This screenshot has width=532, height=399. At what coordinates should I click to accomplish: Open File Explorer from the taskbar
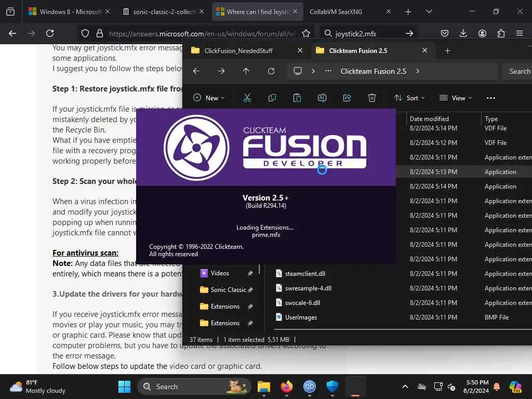(x=264, y=387)
